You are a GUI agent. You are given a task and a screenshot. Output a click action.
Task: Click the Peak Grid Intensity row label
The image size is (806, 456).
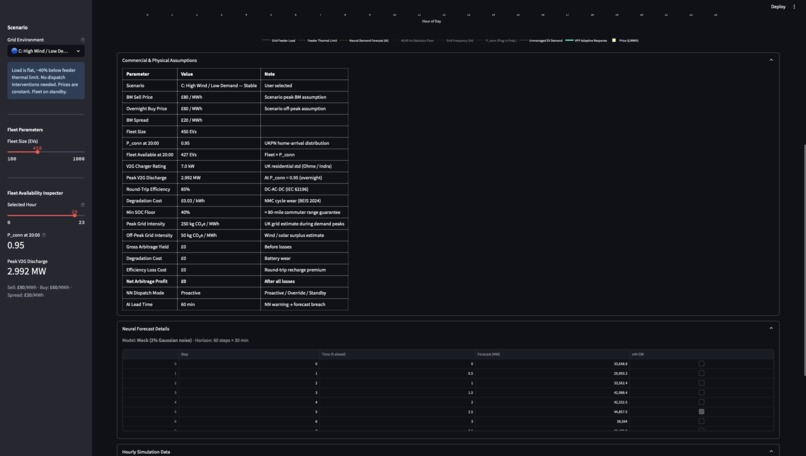click(x=145, y=224)
